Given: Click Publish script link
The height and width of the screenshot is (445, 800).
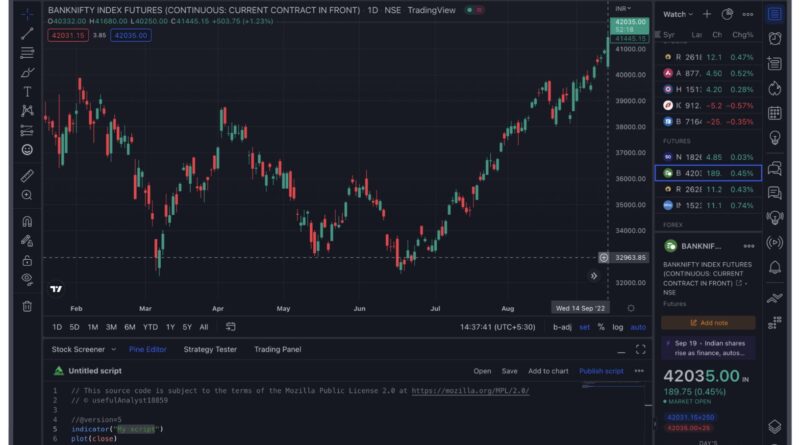Looking at the screenshot, I should tap(601, 371).
